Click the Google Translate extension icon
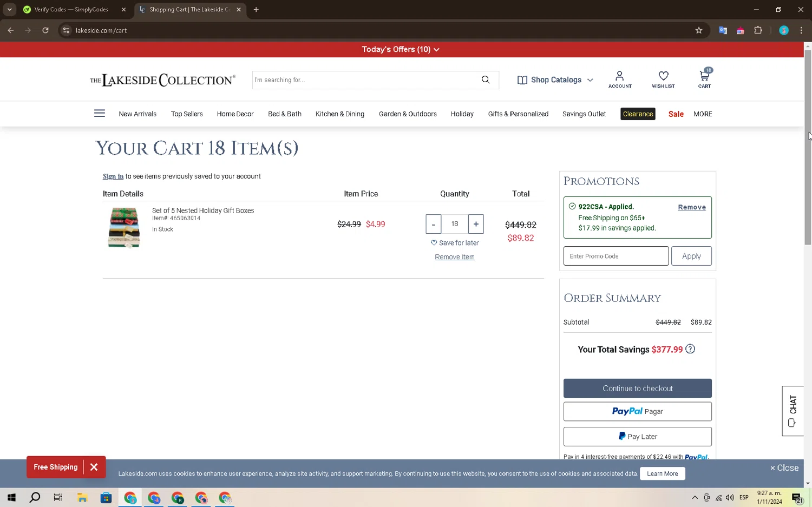 coord(723,30)
